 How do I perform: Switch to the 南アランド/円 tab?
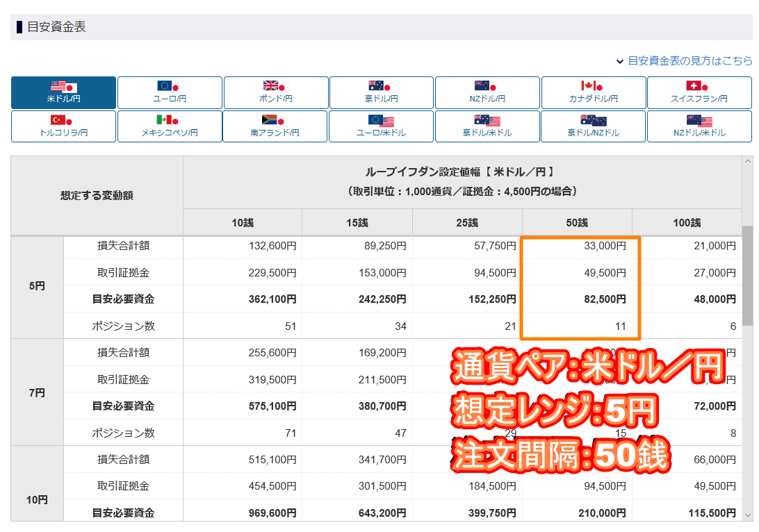coord(276,126)
